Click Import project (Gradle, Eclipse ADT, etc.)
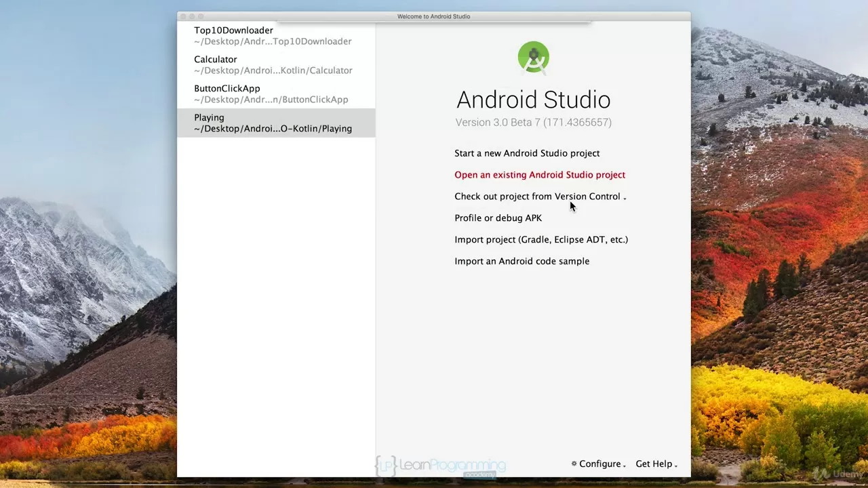 point(541,240)
